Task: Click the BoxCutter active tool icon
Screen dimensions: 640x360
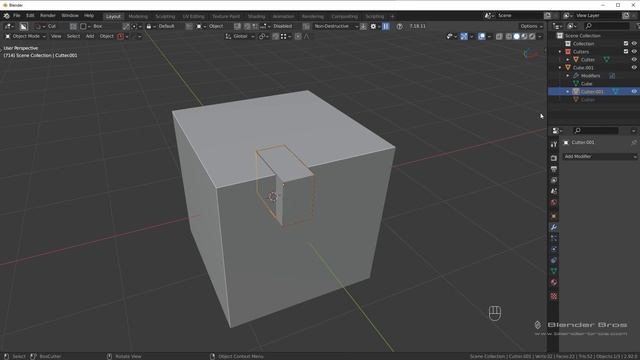Action: [24, 26]
